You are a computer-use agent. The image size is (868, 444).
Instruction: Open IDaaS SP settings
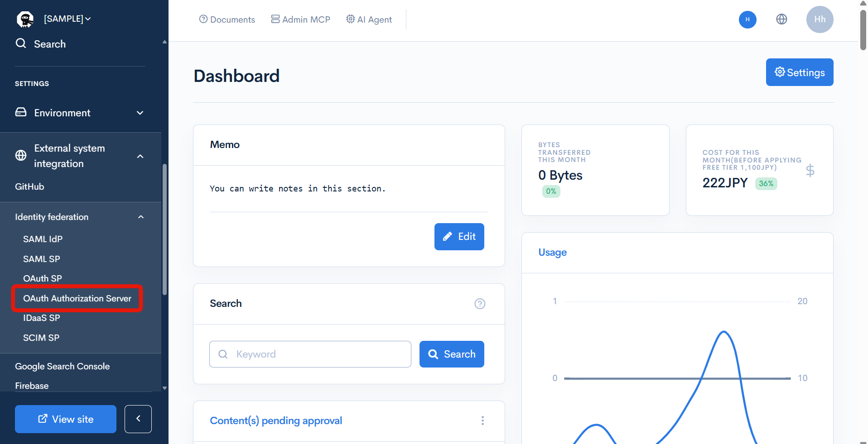42,318
